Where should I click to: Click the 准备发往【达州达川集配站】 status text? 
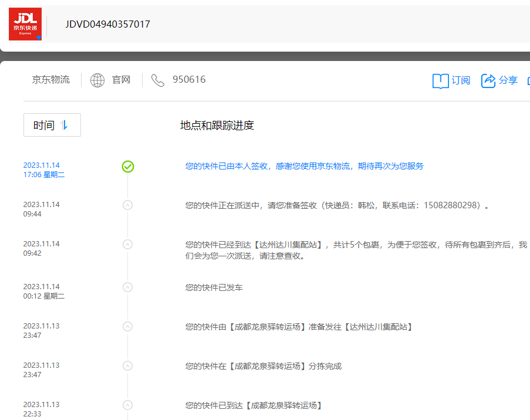point(299,327)
